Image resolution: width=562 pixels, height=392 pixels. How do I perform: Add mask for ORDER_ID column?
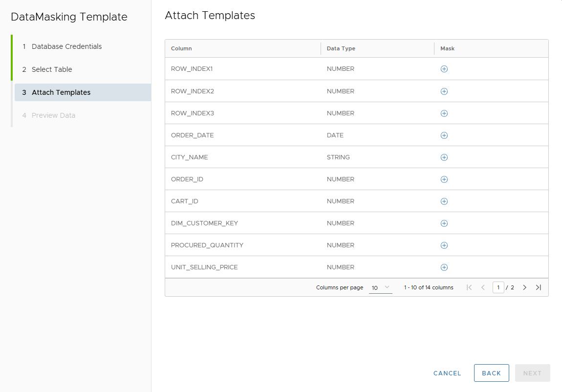pyautogui.click(x=444, y=179)
